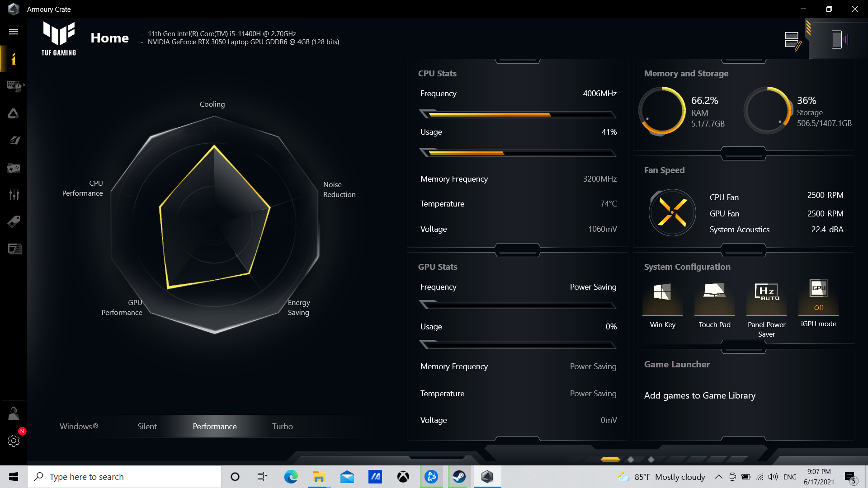Show hidden system tray icons

[x=718, y=477]
